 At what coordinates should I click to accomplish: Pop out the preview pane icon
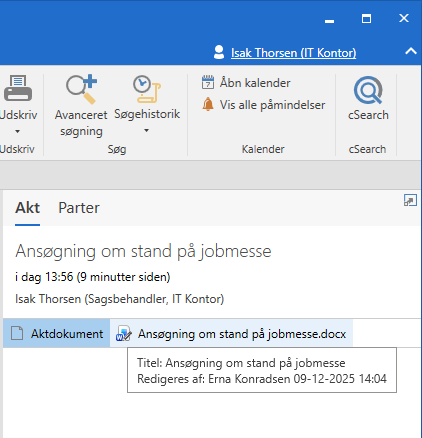[410, 200]
